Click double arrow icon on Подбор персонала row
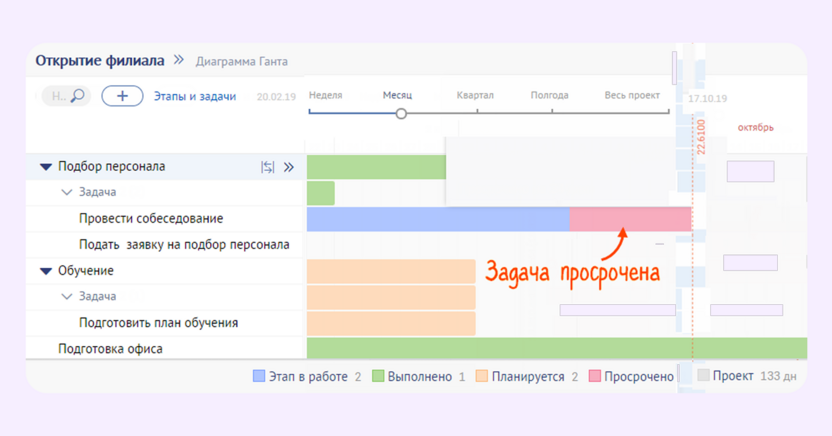 (289, 168)
